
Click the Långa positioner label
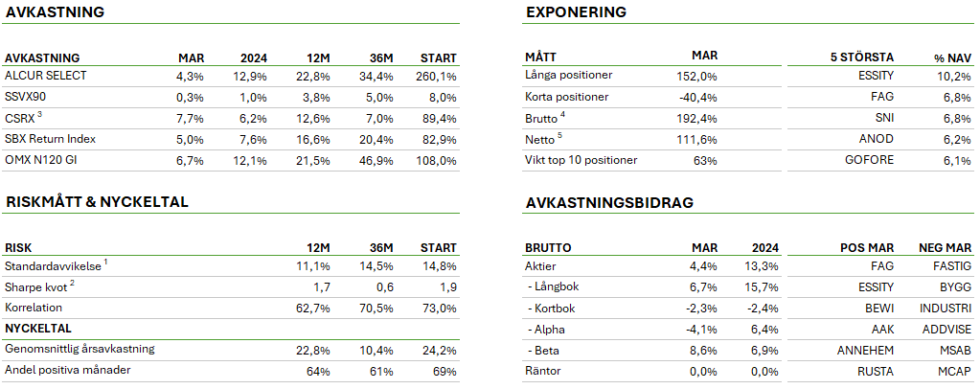tap(568, 76)
